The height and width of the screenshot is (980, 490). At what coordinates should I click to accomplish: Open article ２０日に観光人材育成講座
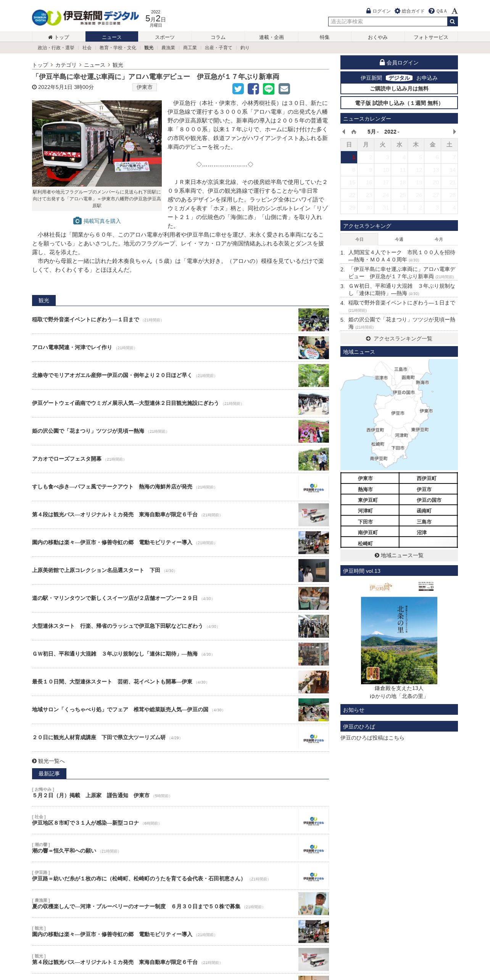point(99,737)
